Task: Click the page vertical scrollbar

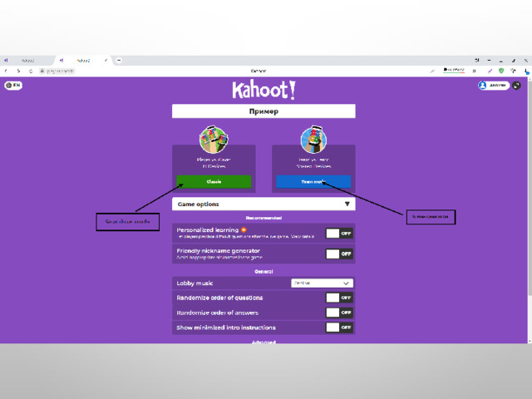Action: 530,210
